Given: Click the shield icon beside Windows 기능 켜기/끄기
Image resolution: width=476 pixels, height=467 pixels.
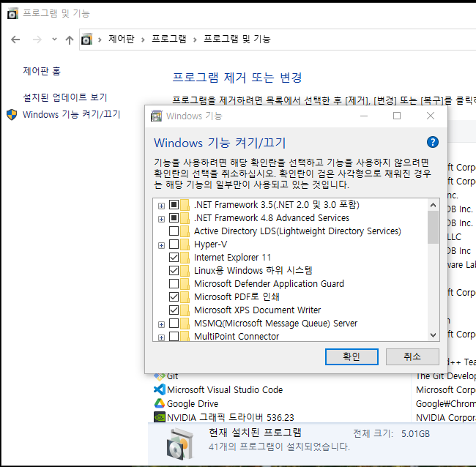Looking at the screenshot, I should click(12, 115).
